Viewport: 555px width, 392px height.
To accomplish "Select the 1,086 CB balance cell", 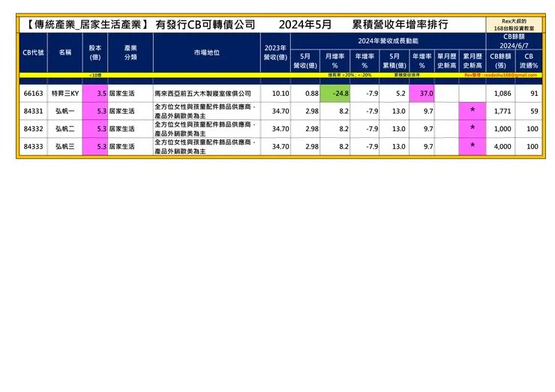I will click(500, 94).
